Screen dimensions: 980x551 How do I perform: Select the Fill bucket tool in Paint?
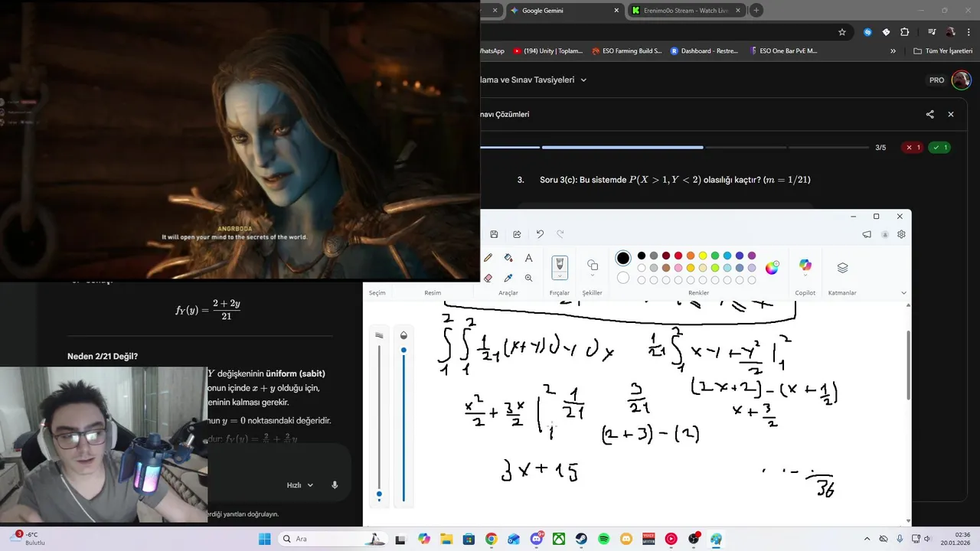tap(508, 258)
